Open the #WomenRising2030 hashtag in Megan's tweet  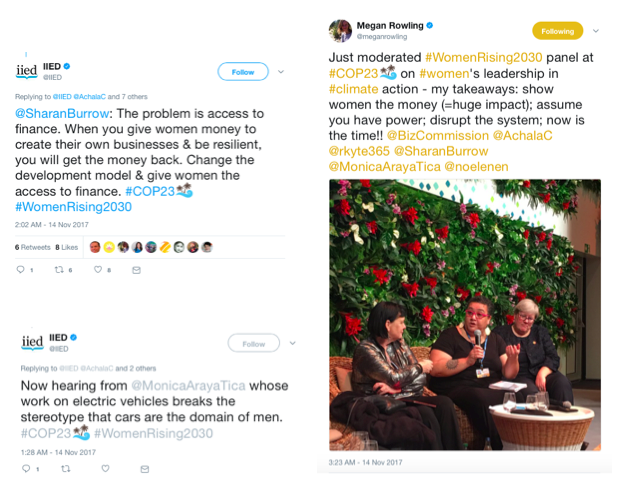[x=484, y=57]
